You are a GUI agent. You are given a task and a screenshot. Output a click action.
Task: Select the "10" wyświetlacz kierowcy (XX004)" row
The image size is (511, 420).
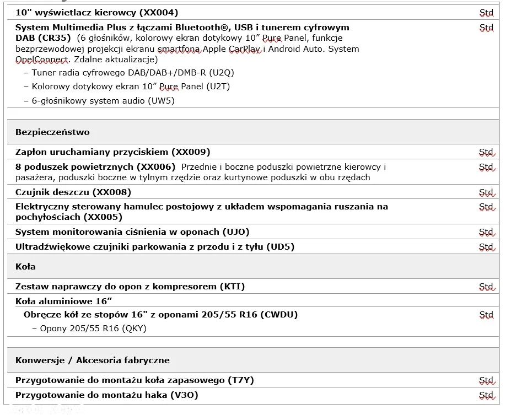coord(96,12)
